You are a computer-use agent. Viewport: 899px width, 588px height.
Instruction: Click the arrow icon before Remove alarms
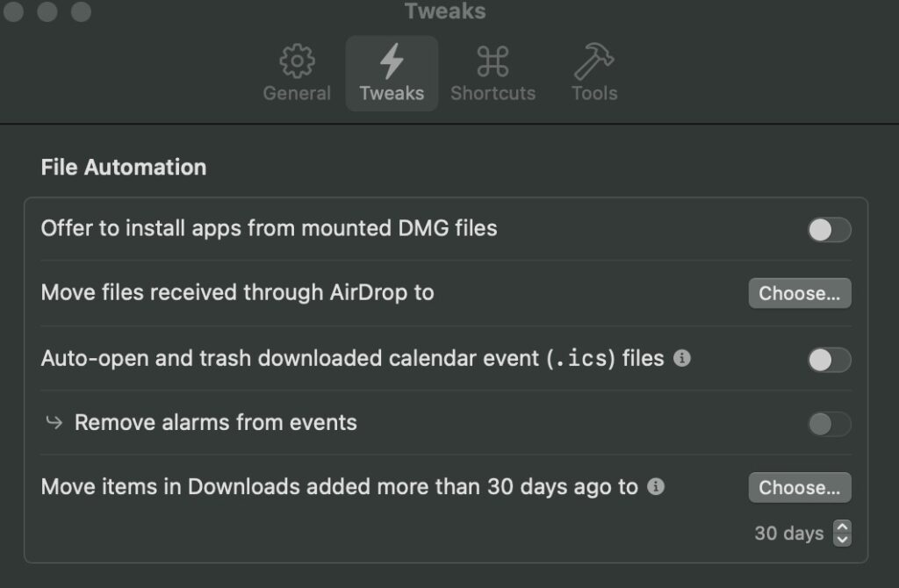[54, 423]
